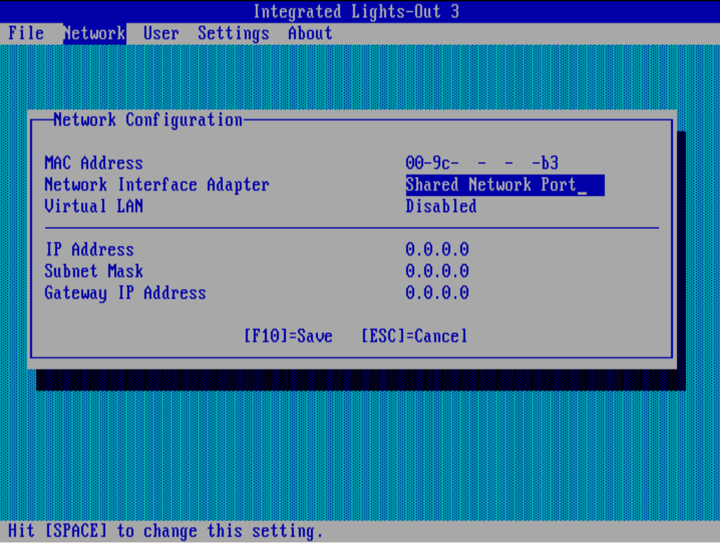This screenshot has height=543, width=720.
Task: Click the MAC Address label
Action: tap(94, 163)
